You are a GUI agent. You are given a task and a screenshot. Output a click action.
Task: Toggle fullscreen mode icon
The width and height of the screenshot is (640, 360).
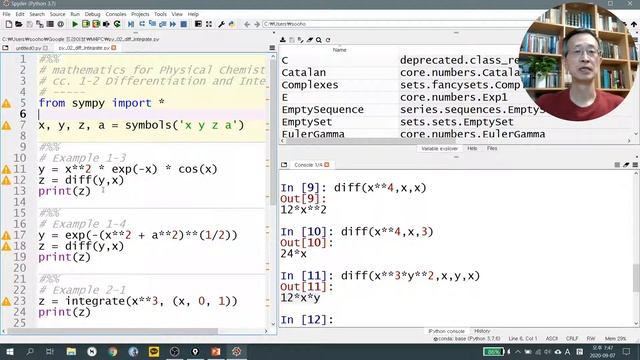(209, 24)
